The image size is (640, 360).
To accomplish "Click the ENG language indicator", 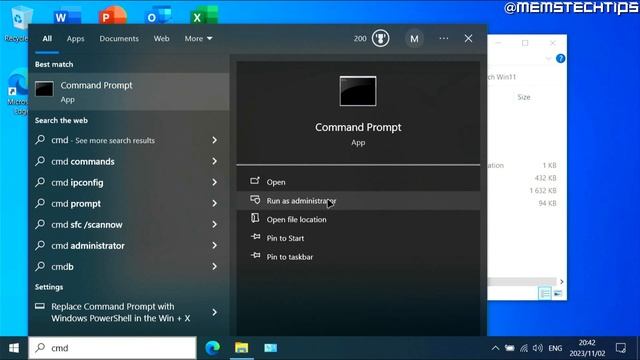I will pyautogui.click(x=555, y=348).
